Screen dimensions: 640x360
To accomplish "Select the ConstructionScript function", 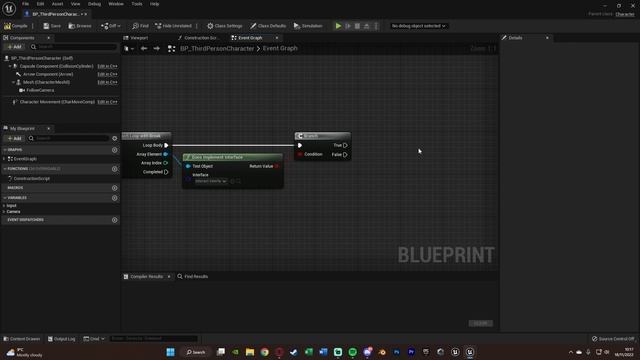I will (x=31, y=179).
